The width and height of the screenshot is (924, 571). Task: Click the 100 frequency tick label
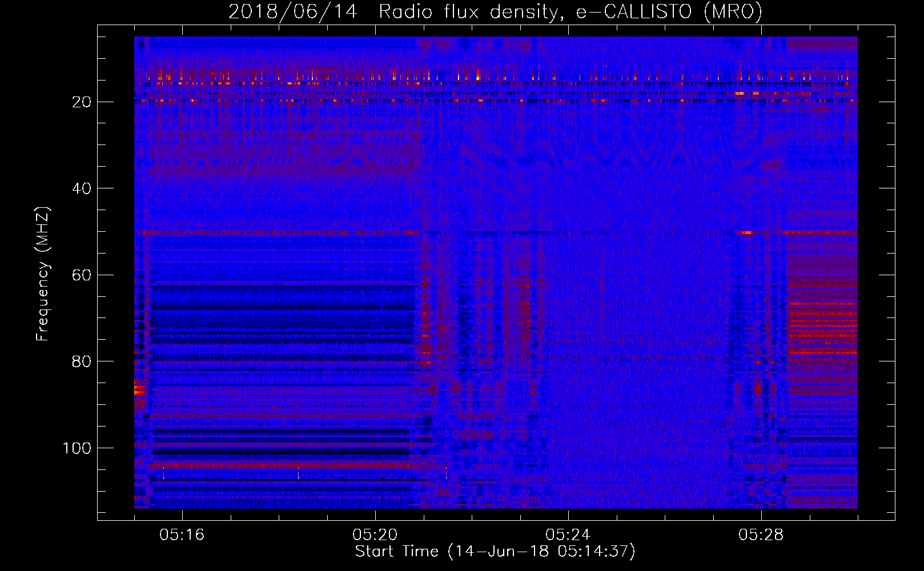click(77, 448)
